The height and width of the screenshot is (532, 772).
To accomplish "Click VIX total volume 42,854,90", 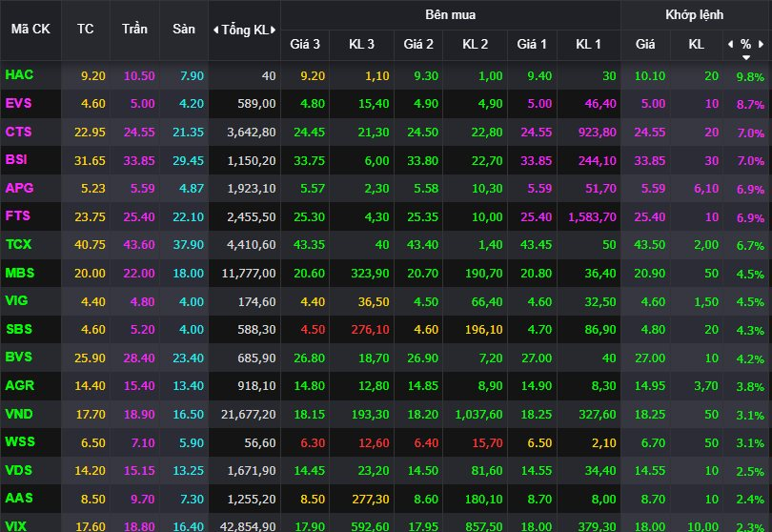I will pyautogui.click(x=248, y=526).
